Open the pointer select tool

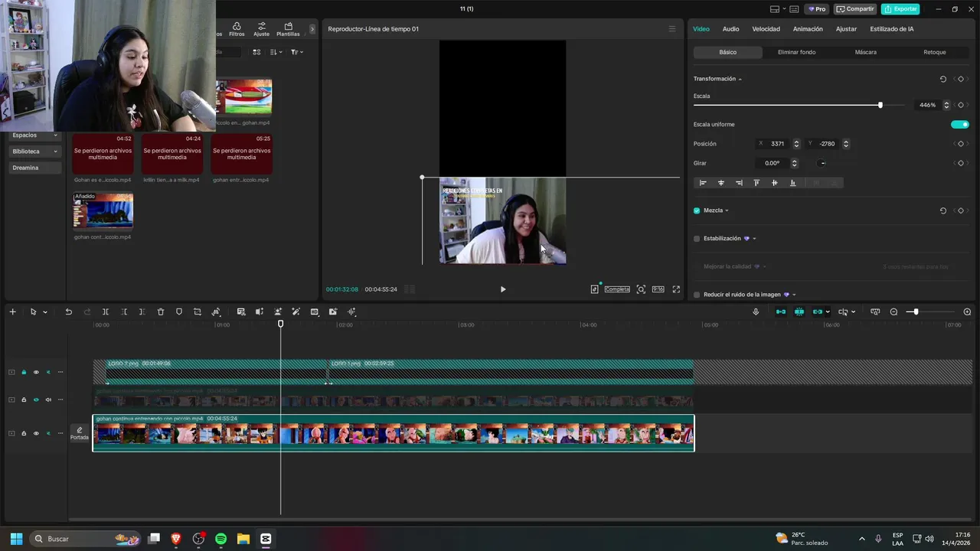pyautogui.click(x=33, y=311)
